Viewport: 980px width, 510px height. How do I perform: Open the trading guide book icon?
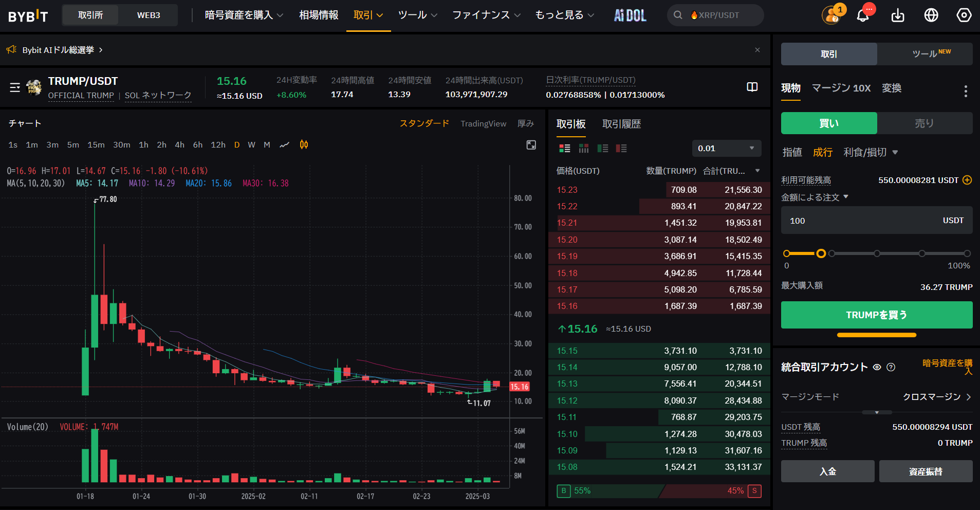pos(752,87)
